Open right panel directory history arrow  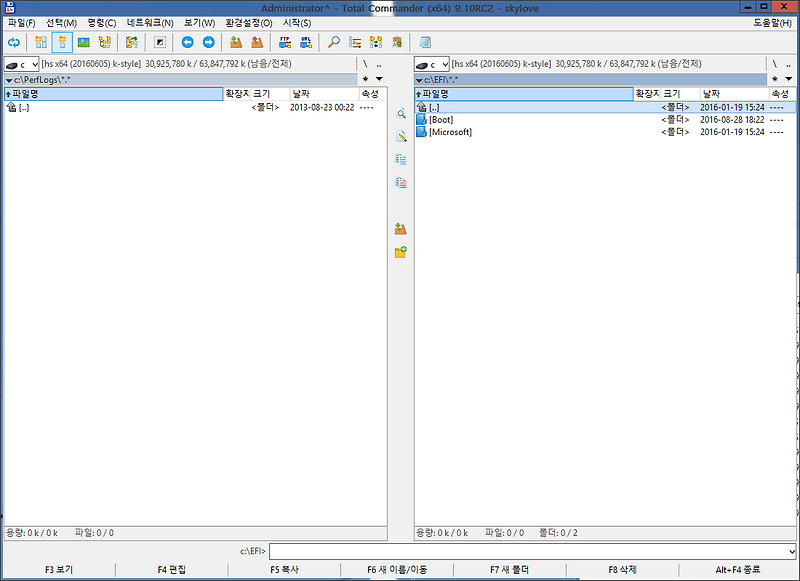point(789,79)
